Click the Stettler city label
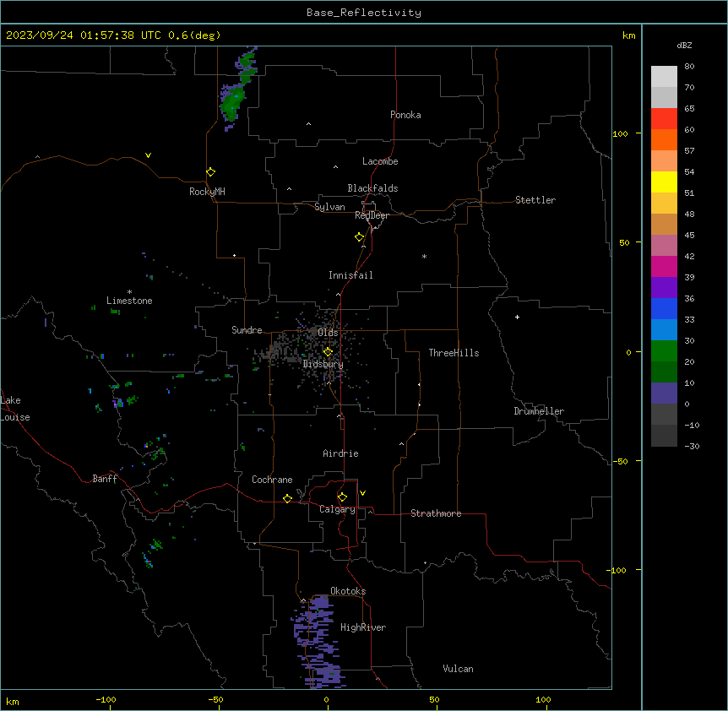 535,200
